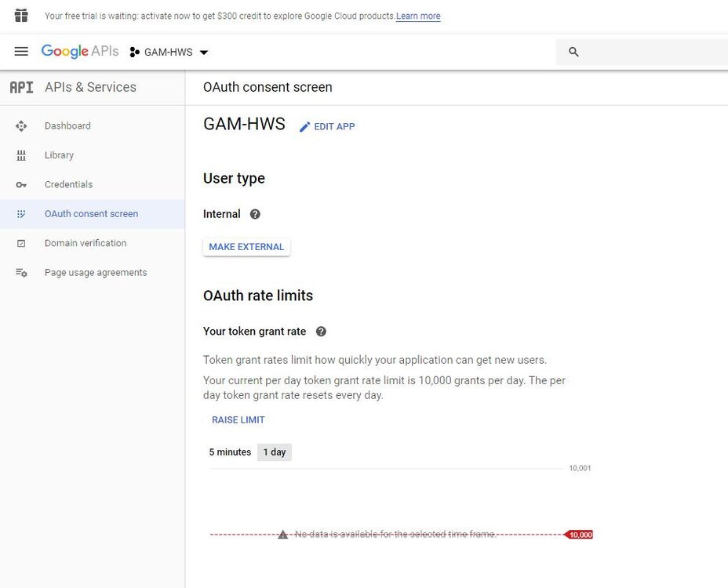Click the red 10,000 limit marker
Image resolution: width=728 pixels, height=588 pixels.
578,535
